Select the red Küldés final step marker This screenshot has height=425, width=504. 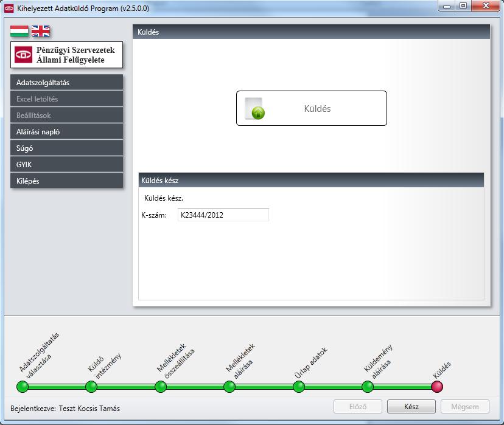437,387
